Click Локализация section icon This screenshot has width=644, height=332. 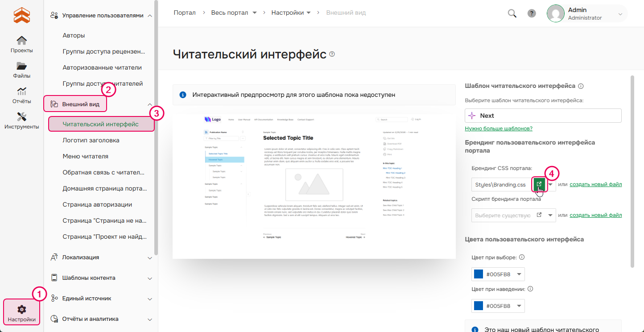click(x=54, y=257)
